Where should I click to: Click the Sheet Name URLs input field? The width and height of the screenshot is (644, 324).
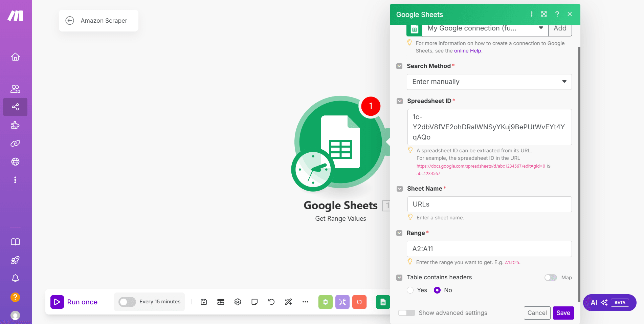489,204
